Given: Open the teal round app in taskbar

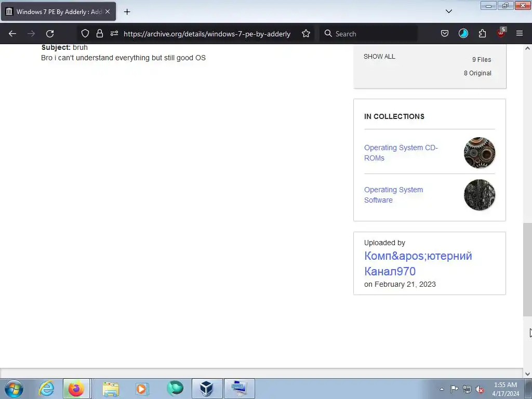Looking at the screenshot, I should [175, 389].
